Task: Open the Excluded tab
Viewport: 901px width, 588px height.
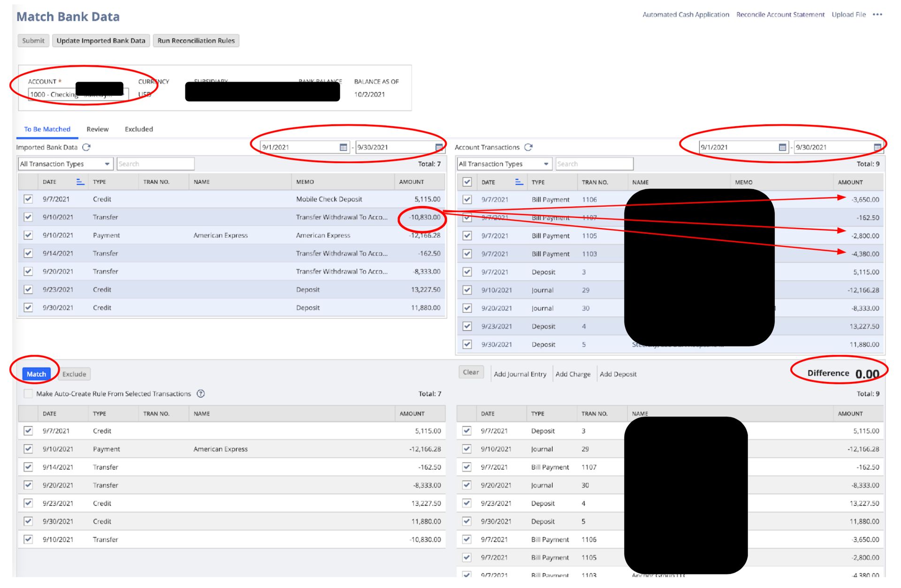Action: 138,129
